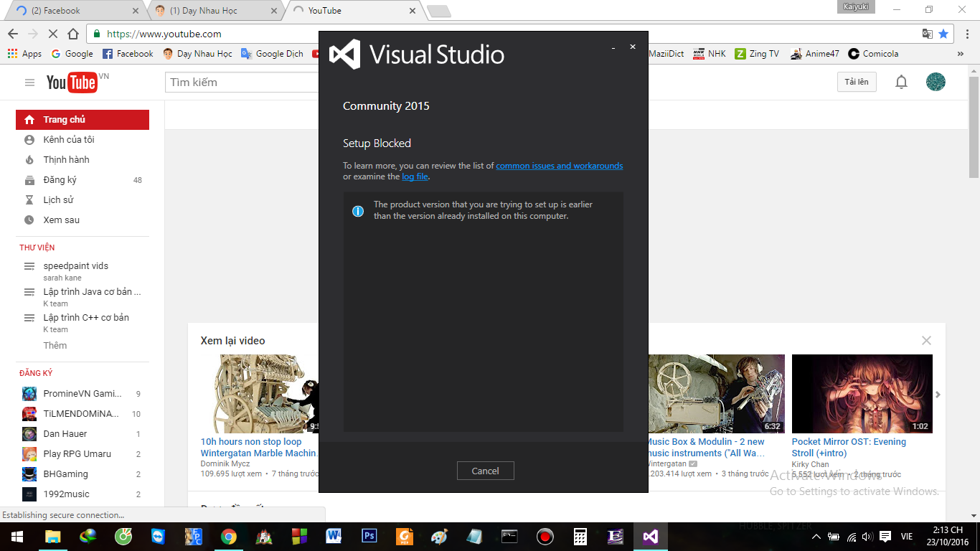The image size is (980, 551).
Task: Open the setup log file link
Action: [415, 176]
